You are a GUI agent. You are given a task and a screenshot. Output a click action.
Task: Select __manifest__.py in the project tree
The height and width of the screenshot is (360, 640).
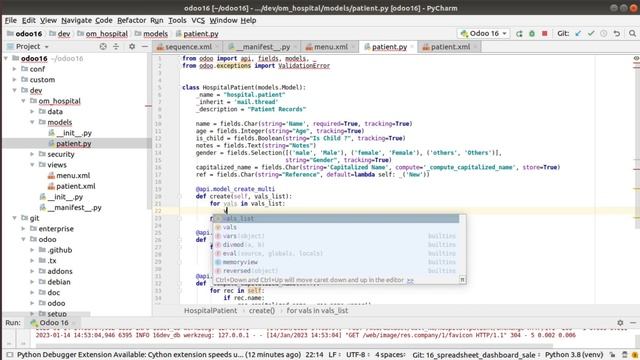(74, 207)
